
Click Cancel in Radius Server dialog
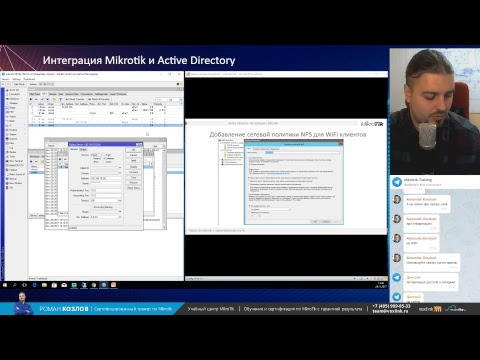click(x=133, y=155)
